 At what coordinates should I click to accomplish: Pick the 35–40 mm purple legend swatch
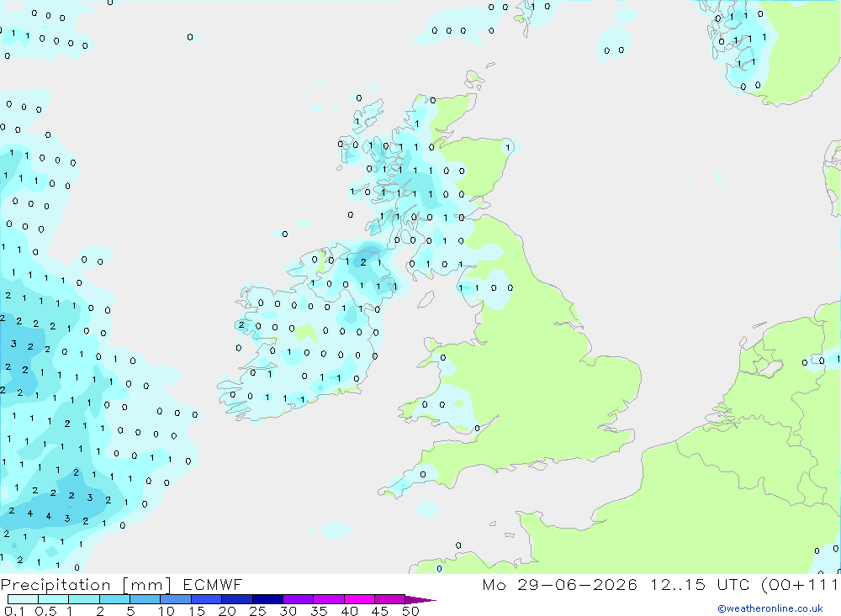click(328, 599)
